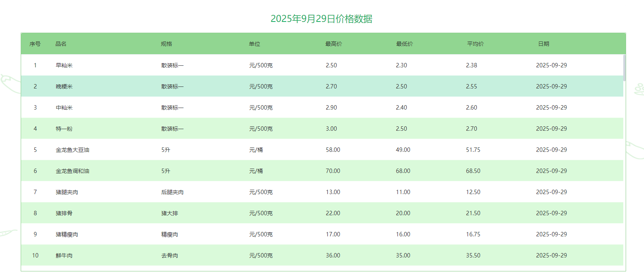This screenshot has width=644, height=275.
Task: Select the 金龙鱼大豆油 product cell
Action: [72, 150]
